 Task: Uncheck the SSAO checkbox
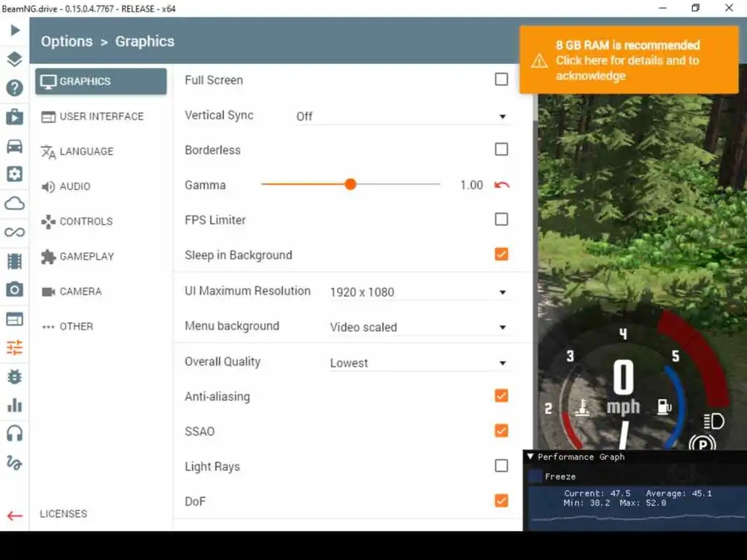501,430
